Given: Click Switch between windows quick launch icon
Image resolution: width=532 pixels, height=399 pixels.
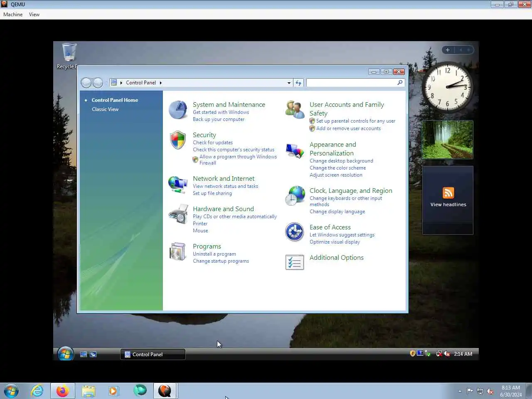Looking at the screenshot, I should (x=93, y=354).
